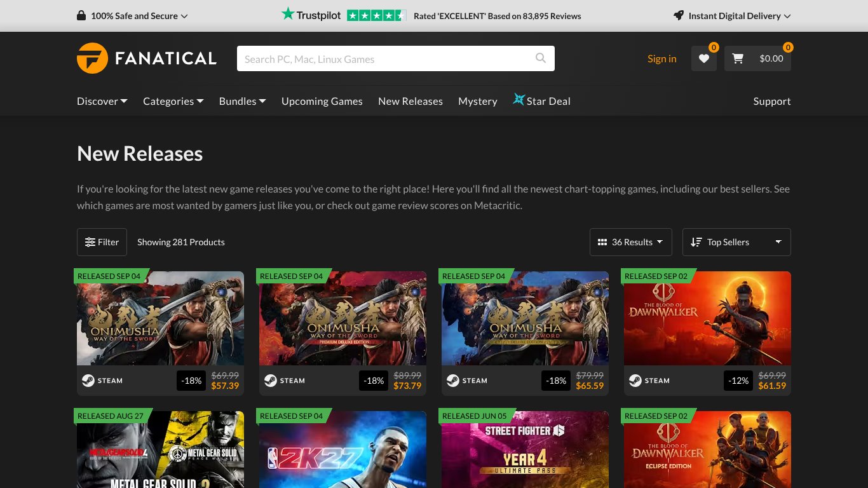Click Steam icon on $65.59 Onimusha card
This screenshot has width=868, height=488.
point(452,381)
